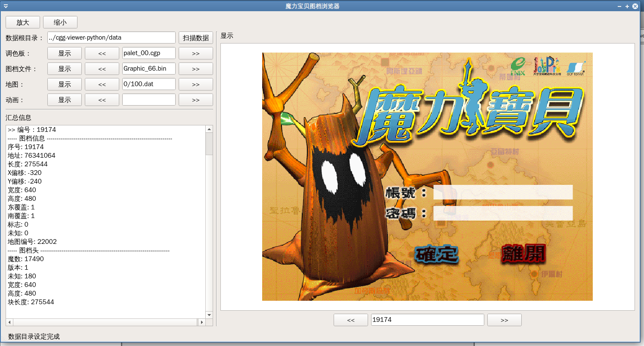This screenshot has height=346, width=644.
Task: Click the 放大 zoom in button
Action: 23,22
